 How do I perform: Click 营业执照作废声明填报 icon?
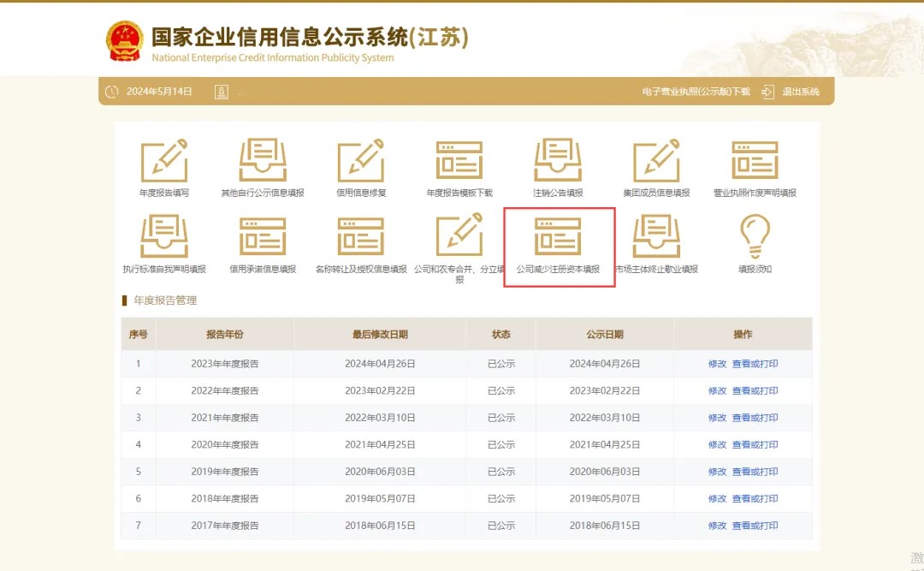pyautogui.click(x=755, y=161)
